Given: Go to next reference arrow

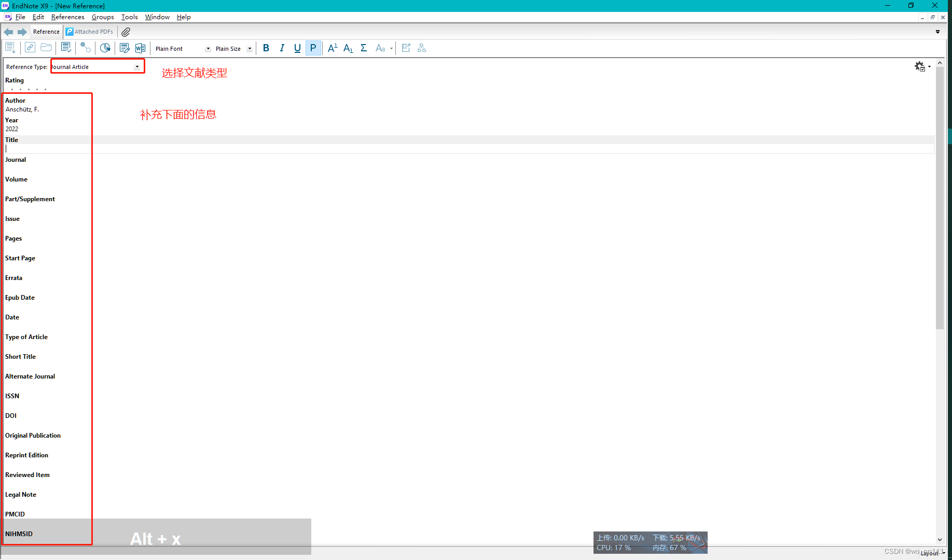Looking at the screenshot, I should point(22,32).
